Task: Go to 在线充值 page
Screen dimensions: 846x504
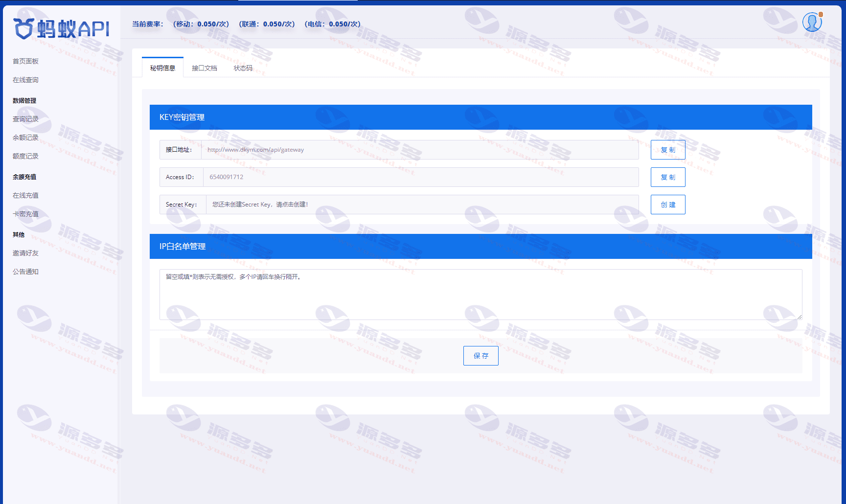Action: point(25,195)
